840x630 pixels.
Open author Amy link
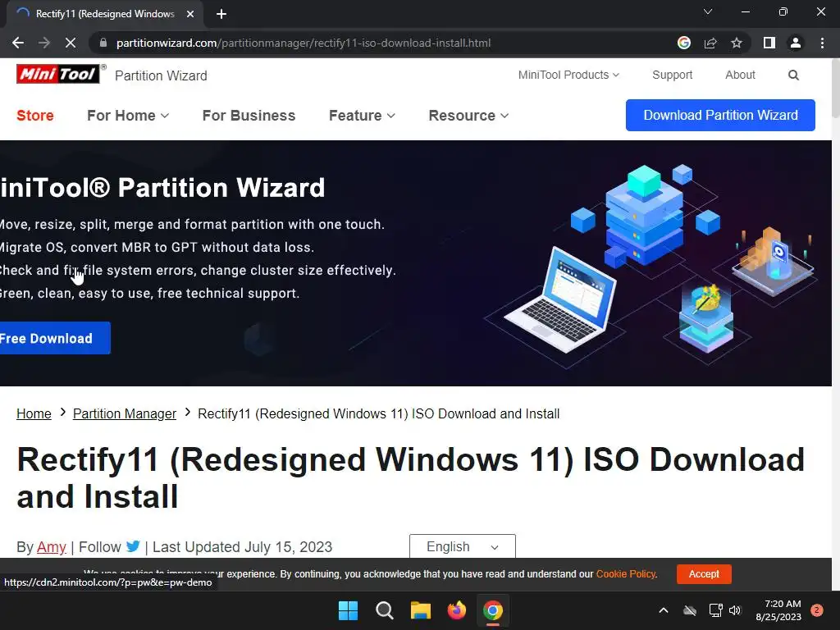52,547
